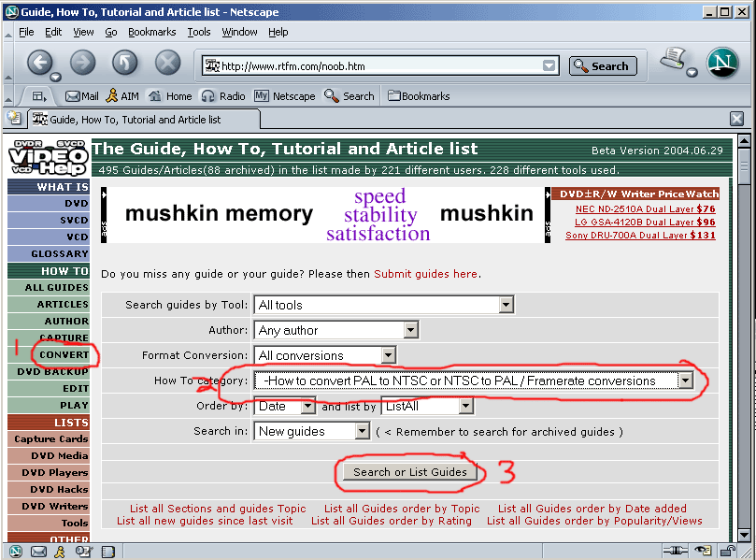Open the Window menu
Viewport: 756px width, 560px height.
tap(239, 33)
